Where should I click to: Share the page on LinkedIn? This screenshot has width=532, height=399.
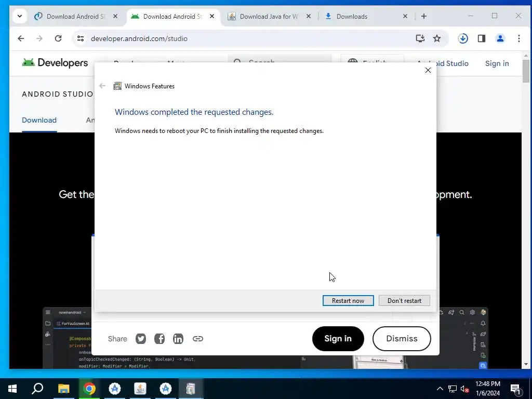178,339
